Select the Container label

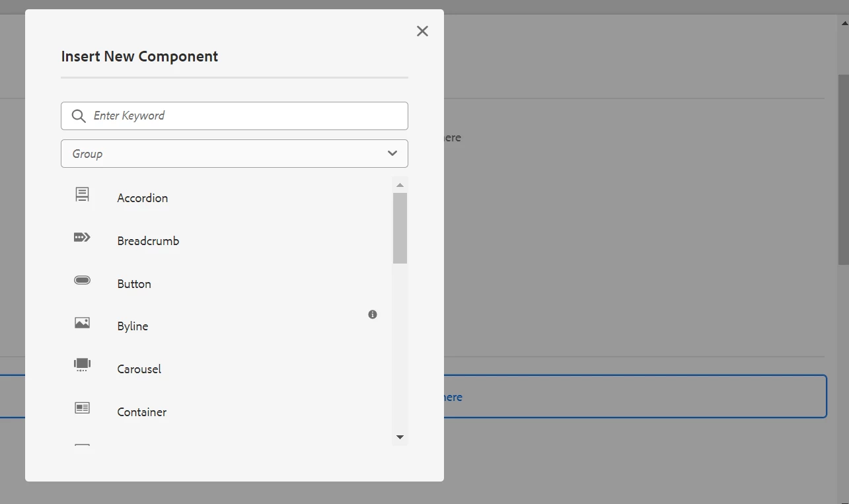142,412
